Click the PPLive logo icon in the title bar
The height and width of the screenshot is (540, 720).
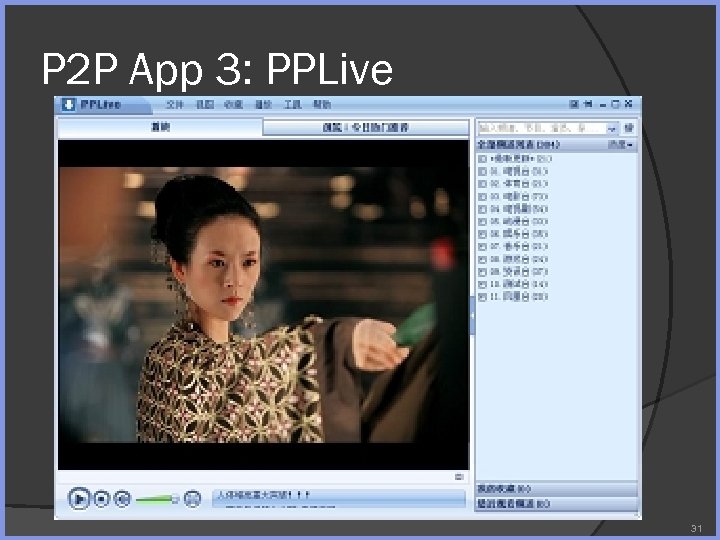(x=69, y=105)
